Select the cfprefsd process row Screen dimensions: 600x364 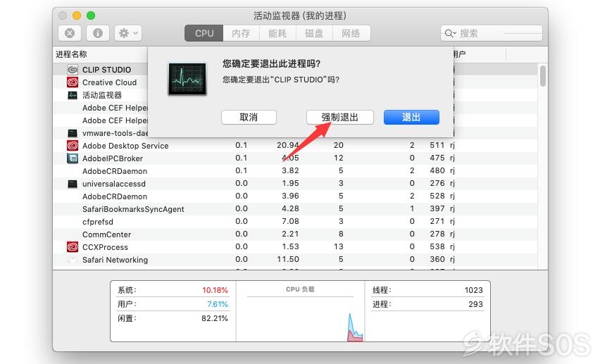294,221
